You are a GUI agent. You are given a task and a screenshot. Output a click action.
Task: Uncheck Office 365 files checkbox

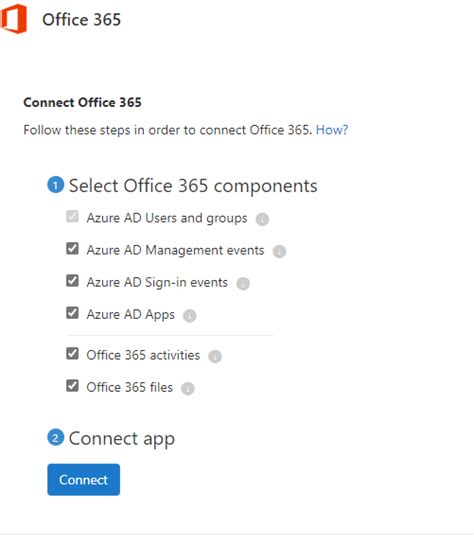[x=72, y=385]
